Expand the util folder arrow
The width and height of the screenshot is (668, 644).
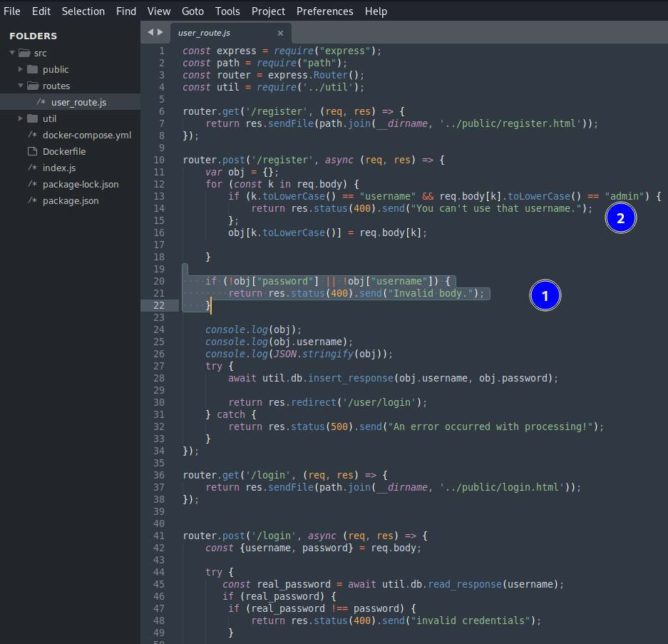pyautogui.click(x=20, y=118)
